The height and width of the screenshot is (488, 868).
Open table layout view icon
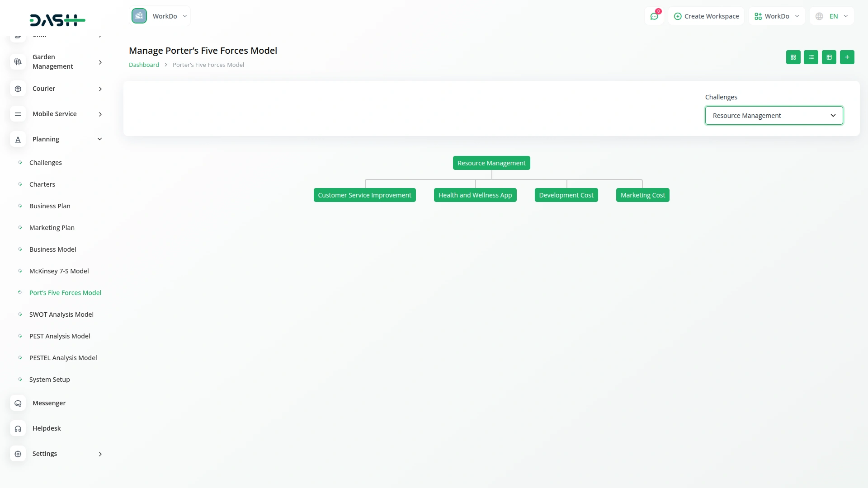[x=829, y=57]
